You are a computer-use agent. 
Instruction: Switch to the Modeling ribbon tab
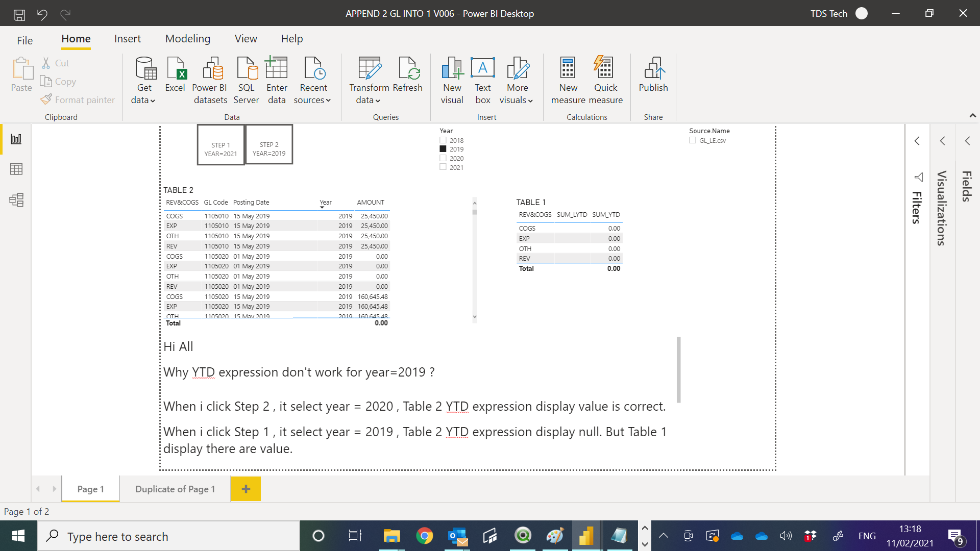(x=188, y=39)
